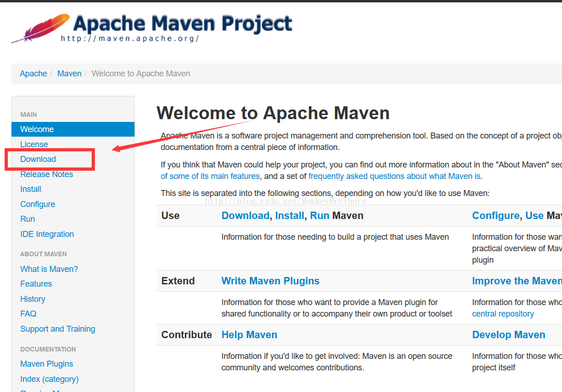The width and height of the screenshot is (562, 392).
Task: Click the 'Extend' row label
Action: coord(178,281)
